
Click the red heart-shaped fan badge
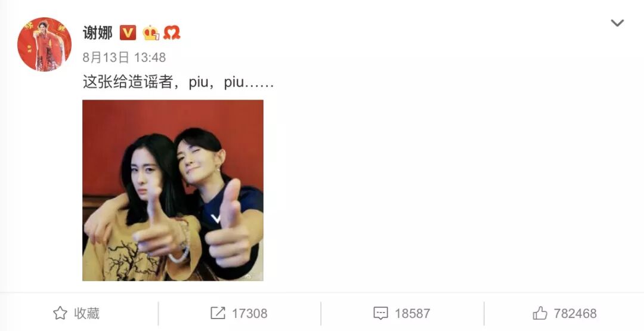172,33
